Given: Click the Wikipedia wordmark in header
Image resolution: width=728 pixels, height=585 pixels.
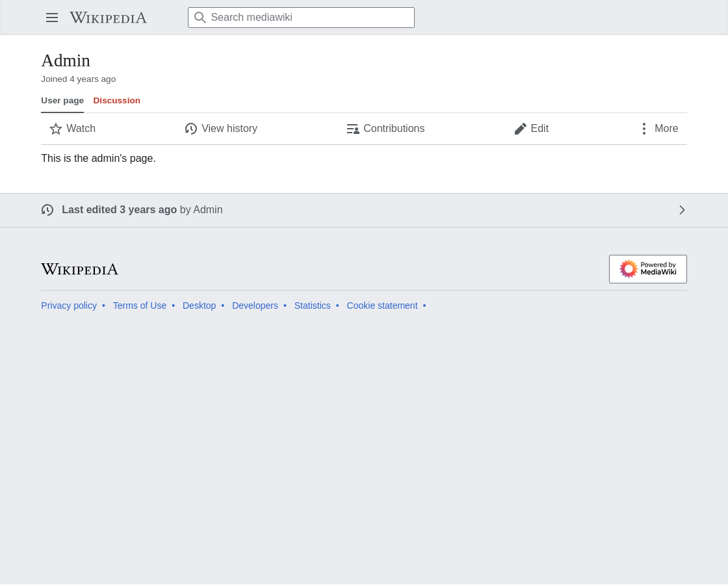Looking at the screenshot, I should click(108, 18).
